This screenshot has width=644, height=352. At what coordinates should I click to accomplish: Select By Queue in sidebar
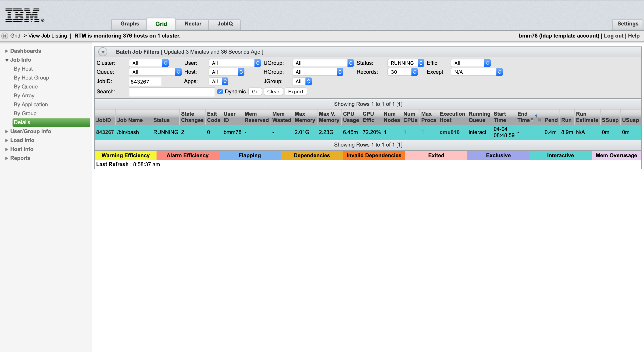(25, 87)
